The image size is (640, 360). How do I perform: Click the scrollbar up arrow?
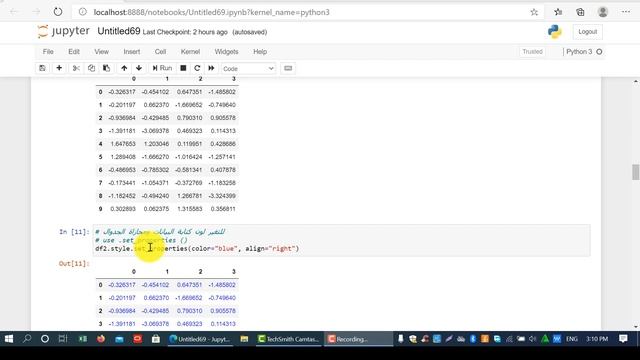(x=636, y=81)
